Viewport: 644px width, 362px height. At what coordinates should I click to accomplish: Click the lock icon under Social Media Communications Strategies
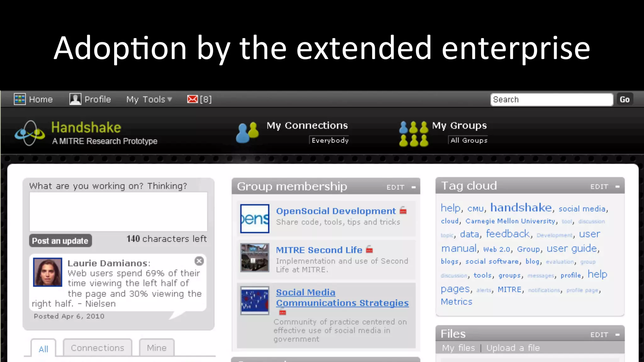coord(283,312)
